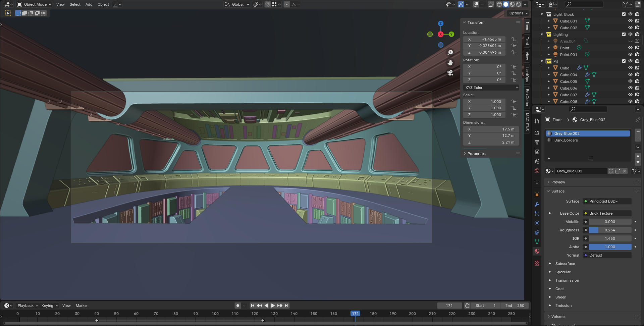Collapse the Pit collection
The image size is (644, 326).
(x=542, y=61)
